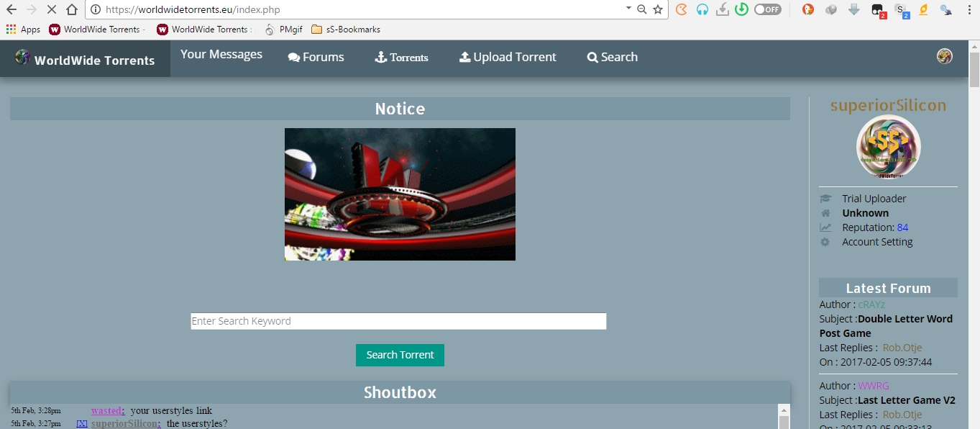The image size is (980, 429).
Task: Open the Forums menu item
Action: point(316,57)
